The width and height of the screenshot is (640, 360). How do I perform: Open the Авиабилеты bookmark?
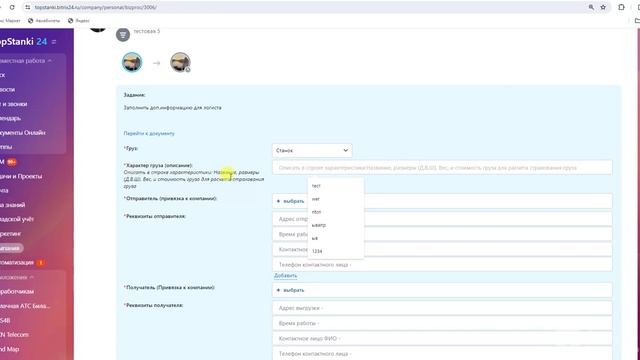pyautogui.click(x=44, y=20)
